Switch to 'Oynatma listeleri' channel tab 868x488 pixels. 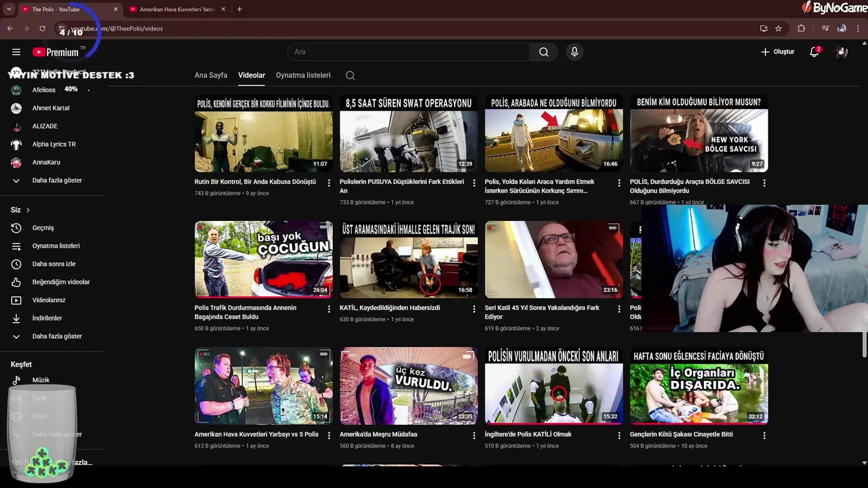[303, 75]
